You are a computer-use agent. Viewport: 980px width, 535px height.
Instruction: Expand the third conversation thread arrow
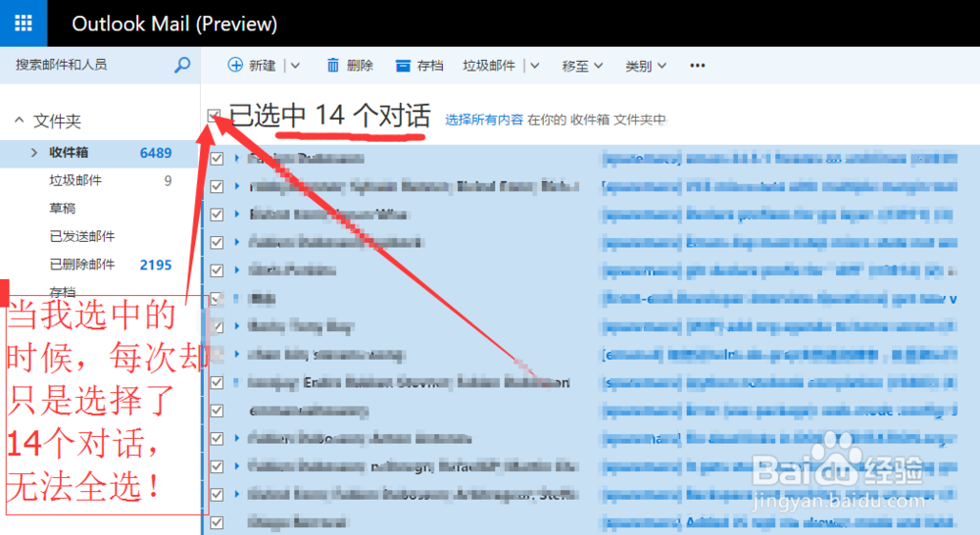pos(237,214)
